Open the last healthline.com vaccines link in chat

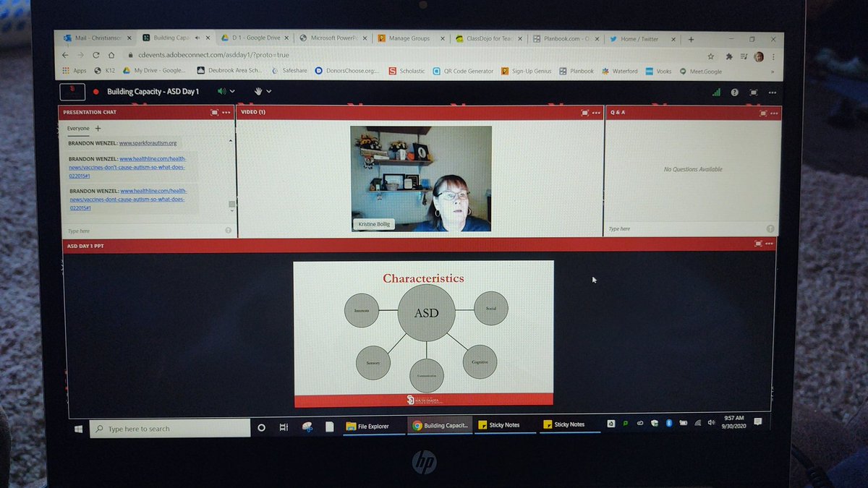pos(127,200)
